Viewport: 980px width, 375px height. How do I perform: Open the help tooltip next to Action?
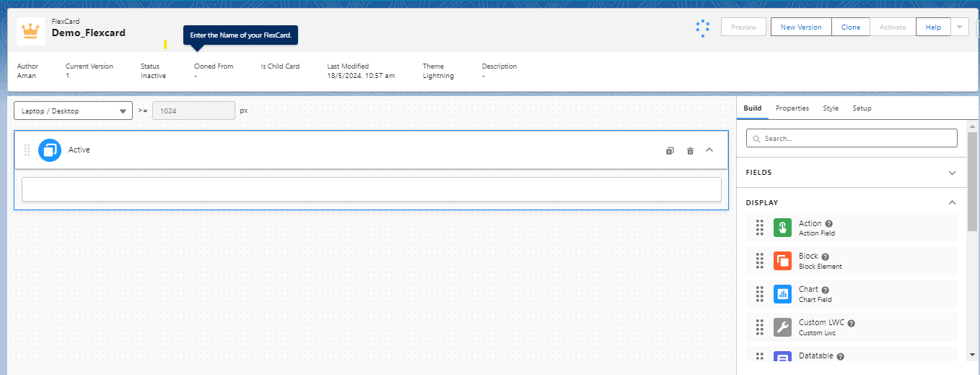pos(829,224)
